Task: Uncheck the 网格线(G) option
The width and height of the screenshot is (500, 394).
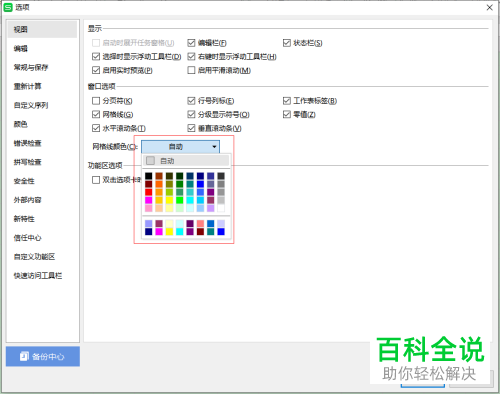Action: (x=96, y=114)
